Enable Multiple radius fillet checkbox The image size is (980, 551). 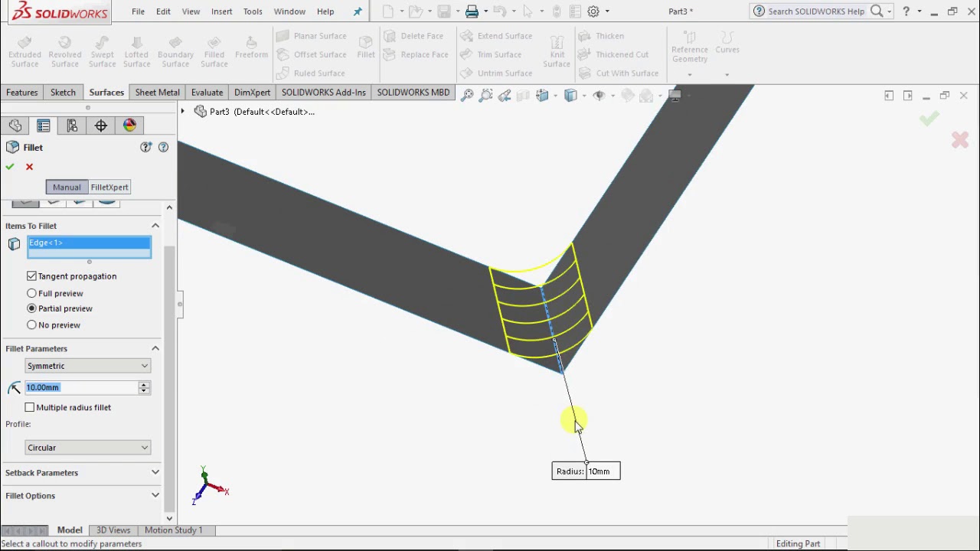30,407
